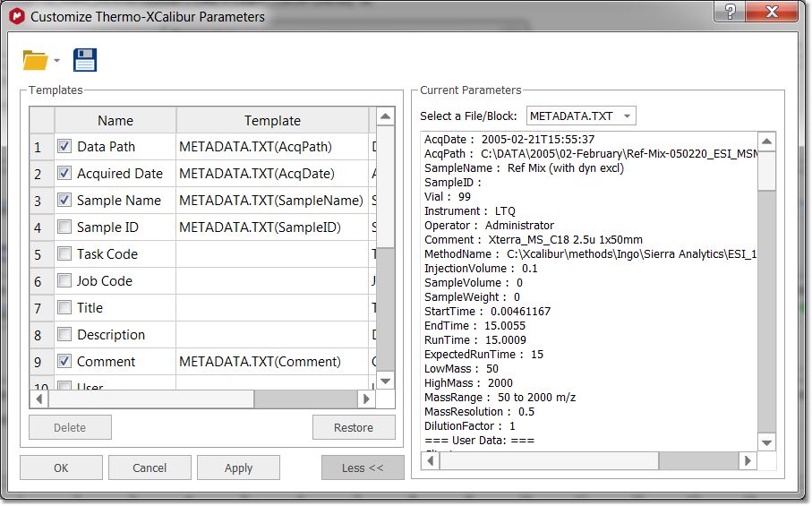Image resolution: width=812 pixels, height=506 pixels.
Task: Click the Cancel button
Action: point(150,467)
